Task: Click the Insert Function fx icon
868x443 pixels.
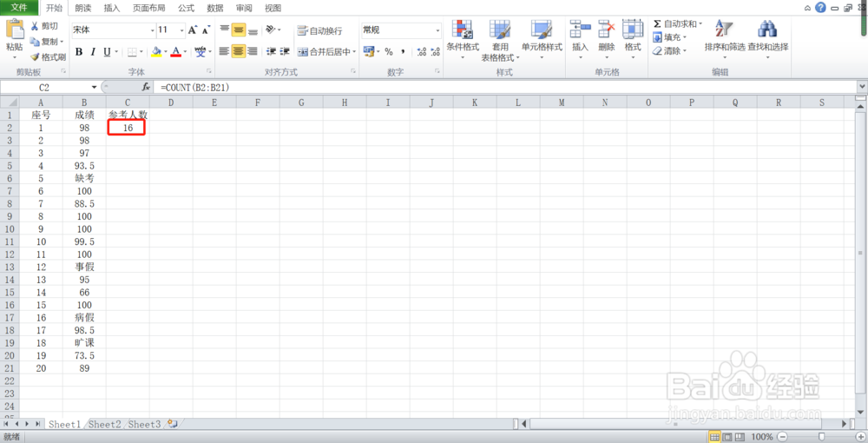Action: (146, 87)
